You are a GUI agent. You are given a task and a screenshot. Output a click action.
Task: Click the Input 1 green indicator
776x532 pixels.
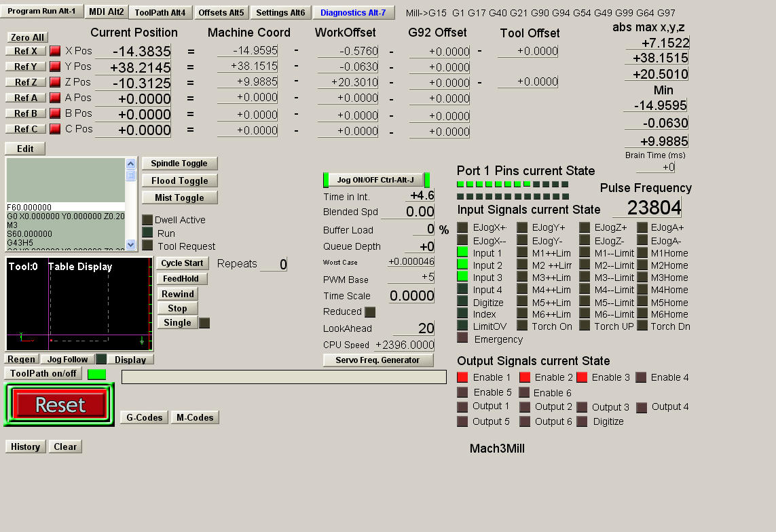click(x=462, y=253)
